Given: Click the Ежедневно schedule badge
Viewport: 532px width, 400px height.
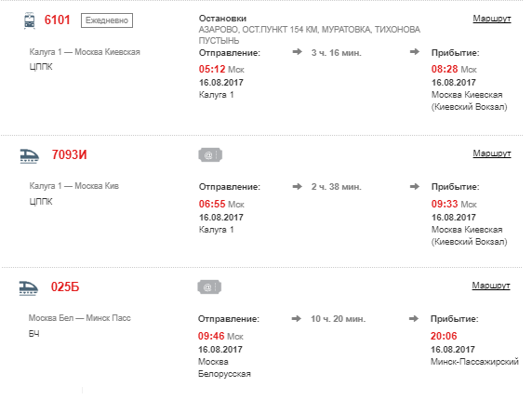Looking at the screenshot, I should [x=107, y=20].
